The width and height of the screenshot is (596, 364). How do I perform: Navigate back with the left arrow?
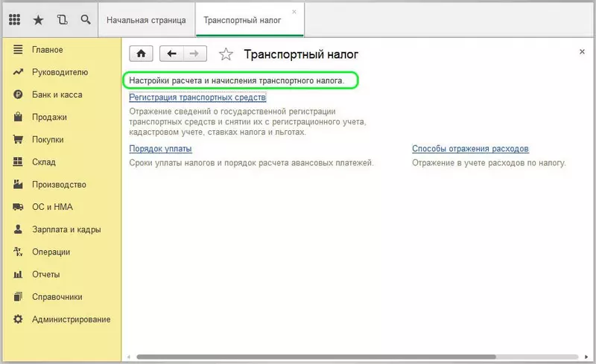(x=172, y=54)
